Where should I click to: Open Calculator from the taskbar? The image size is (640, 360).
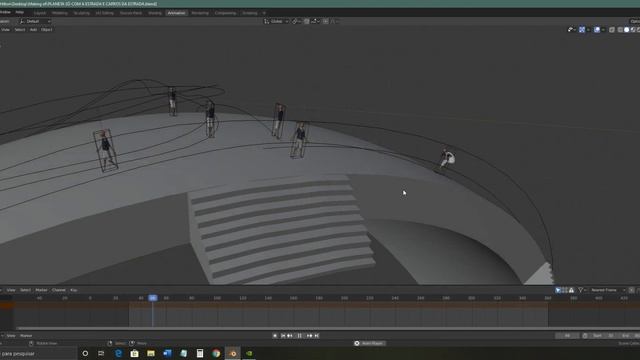200,353
